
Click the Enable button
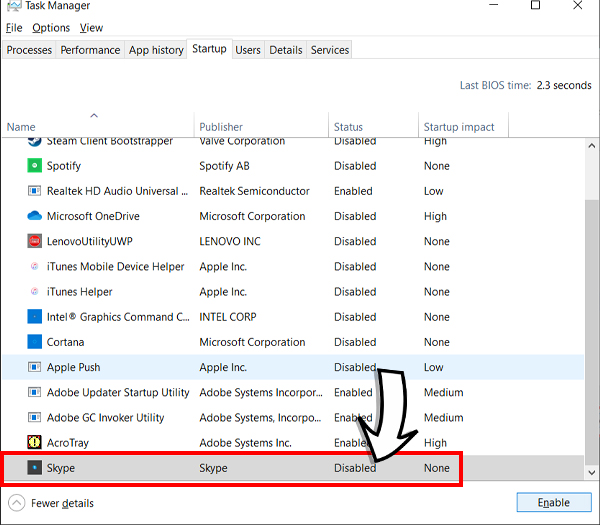(x=554, y=502)
